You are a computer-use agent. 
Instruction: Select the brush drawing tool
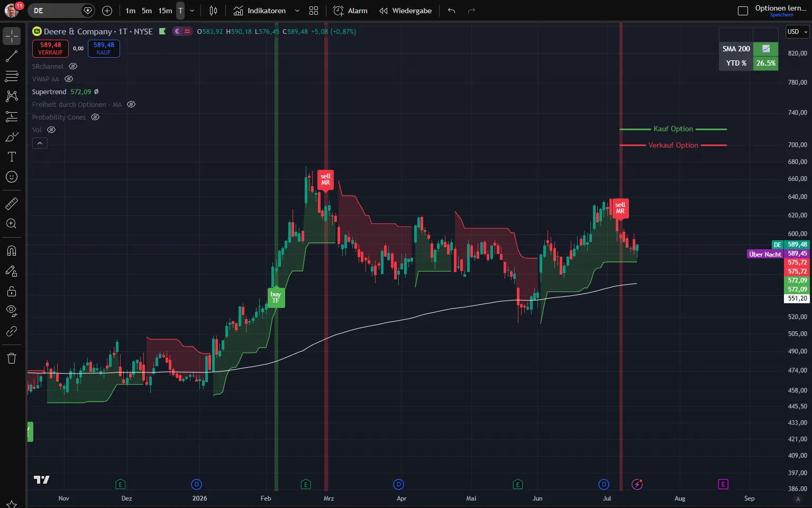point(12,137)
